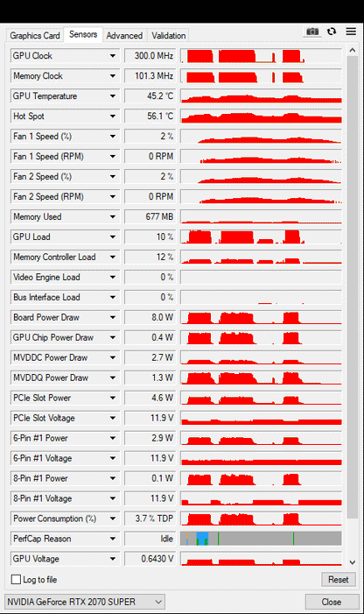Click the Reset button
The width and height of the screenshot is (364, 614).
coord(339,579)
